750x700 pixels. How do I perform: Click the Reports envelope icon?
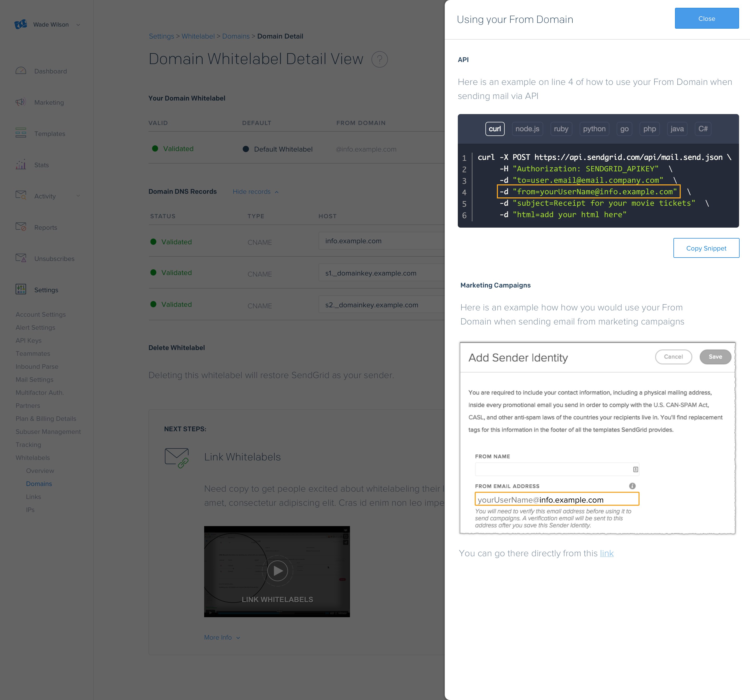click(21, 227)
